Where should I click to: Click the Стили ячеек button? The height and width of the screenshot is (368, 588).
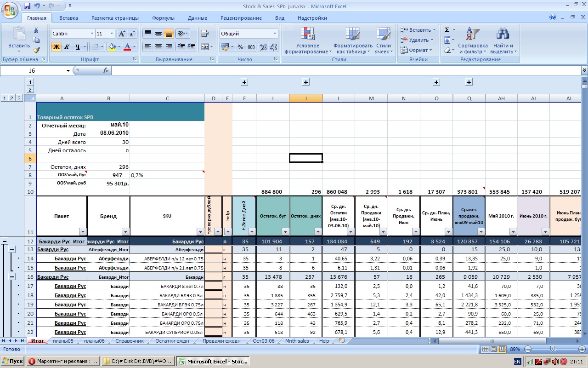point(384,40)
